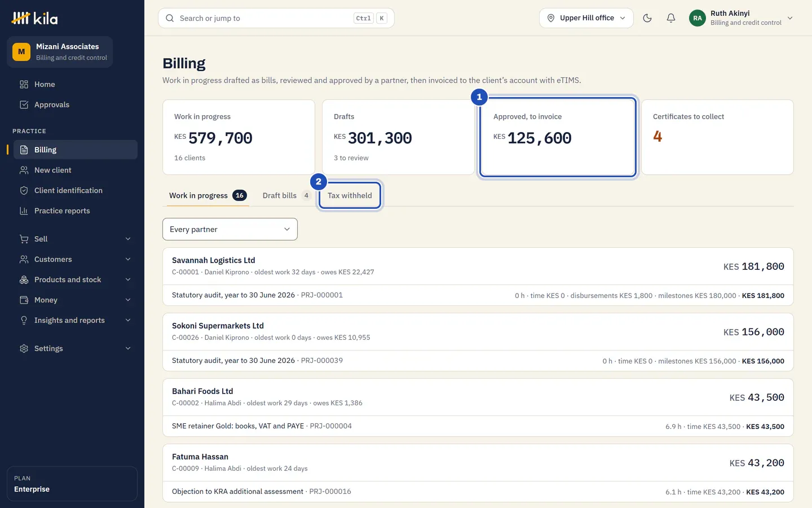
Task: Open the Approved, to invoice card
Action: tap(558, 137)
